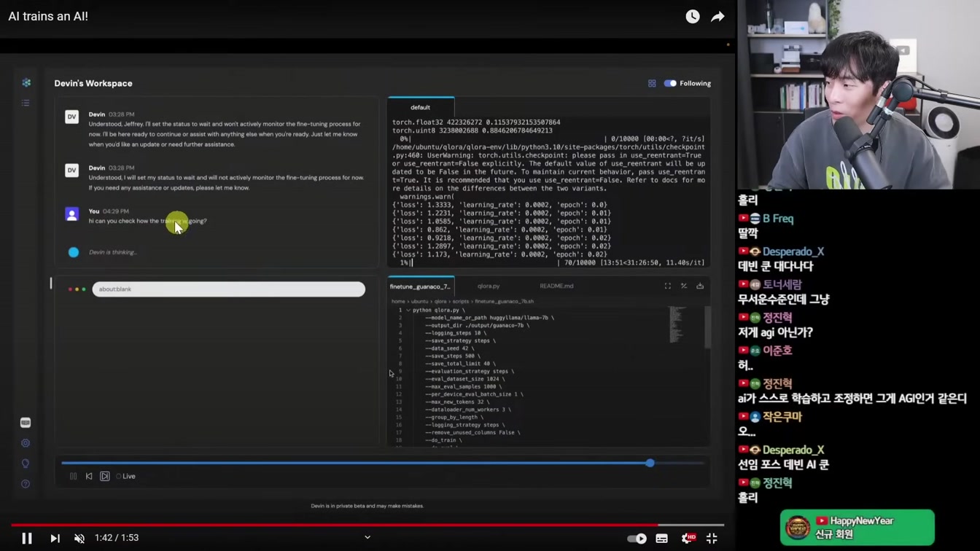Click DV avatar on first Devin message
Viewport: 980px width, 551px height.
coord(71,117)
